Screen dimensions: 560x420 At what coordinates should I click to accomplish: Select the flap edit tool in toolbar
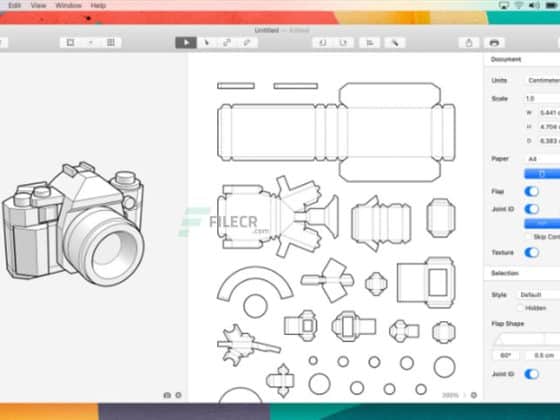point(247,43)
